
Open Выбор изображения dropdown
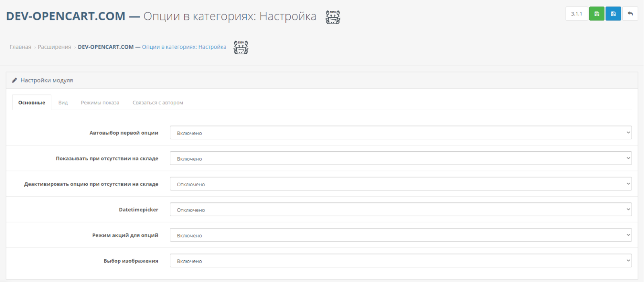[400, 261]
